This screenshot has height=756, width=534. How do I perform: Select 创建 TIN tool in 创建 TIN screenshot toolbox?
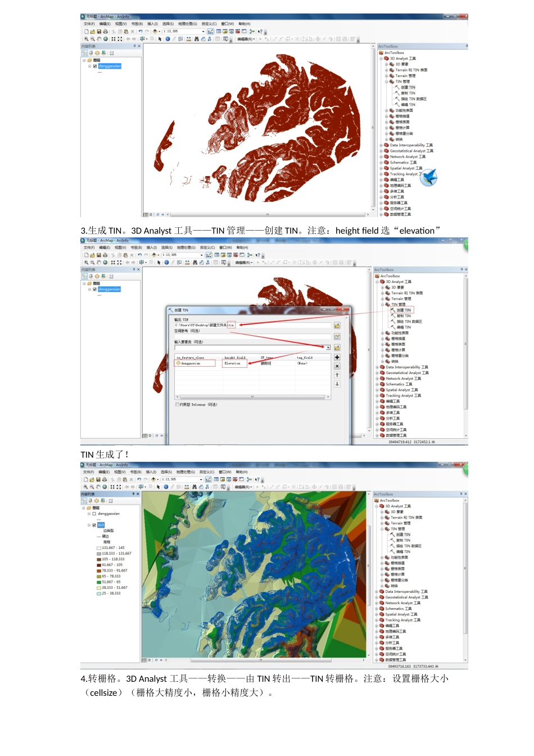coord(404,310)
